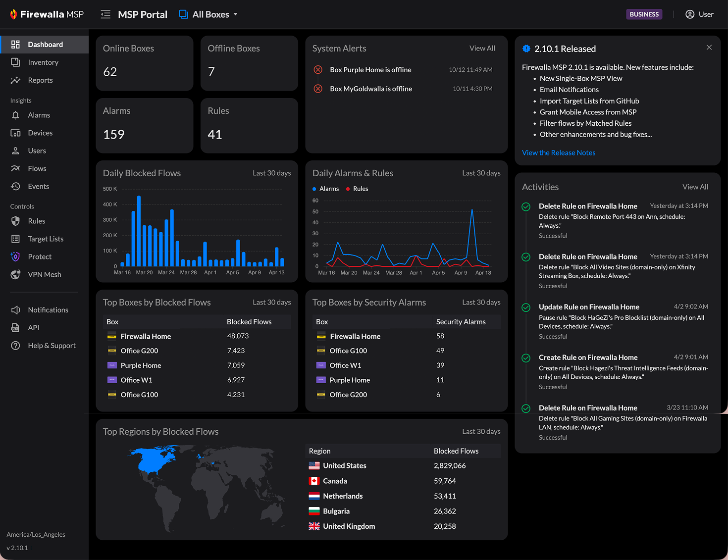Expand the All Boxes dropdown
The image size is (728, 560).
[x=208, y=14]
